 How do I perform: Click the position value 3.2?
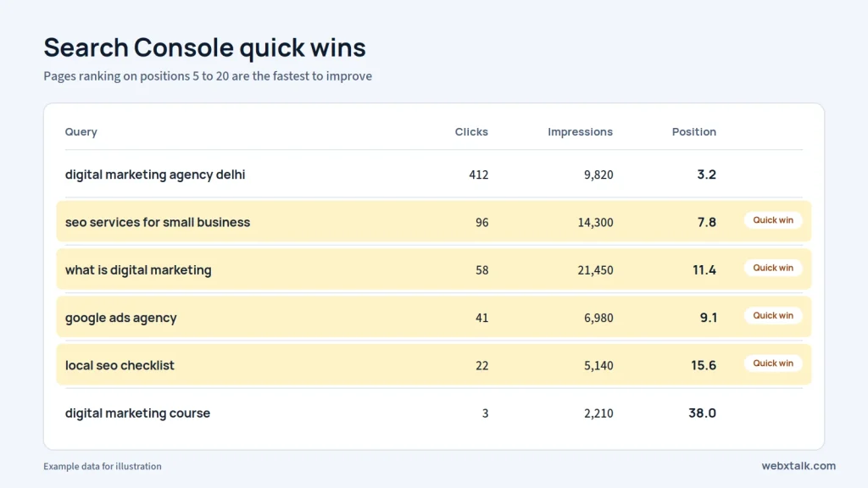(706, 175)
